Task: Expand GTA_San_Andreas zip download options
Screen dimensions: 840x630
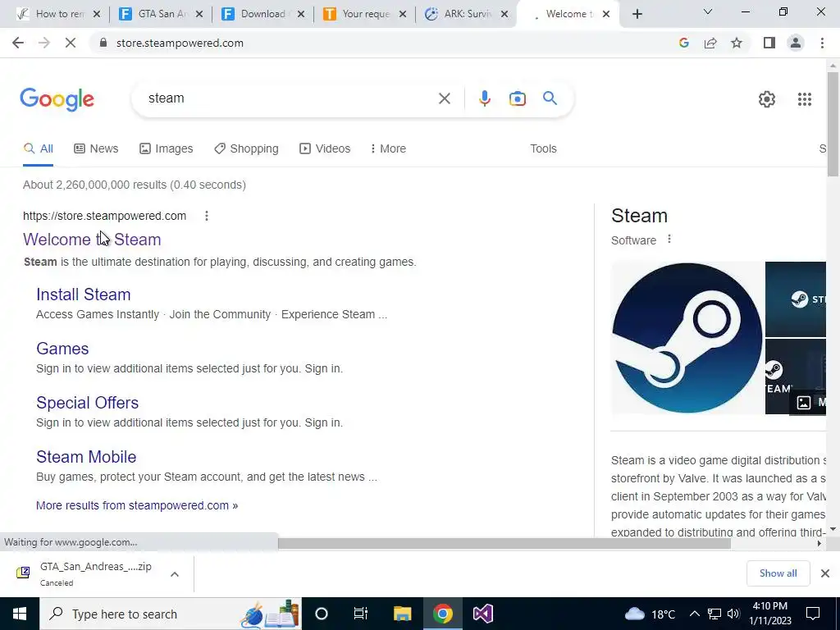Action: click(175, 574)
